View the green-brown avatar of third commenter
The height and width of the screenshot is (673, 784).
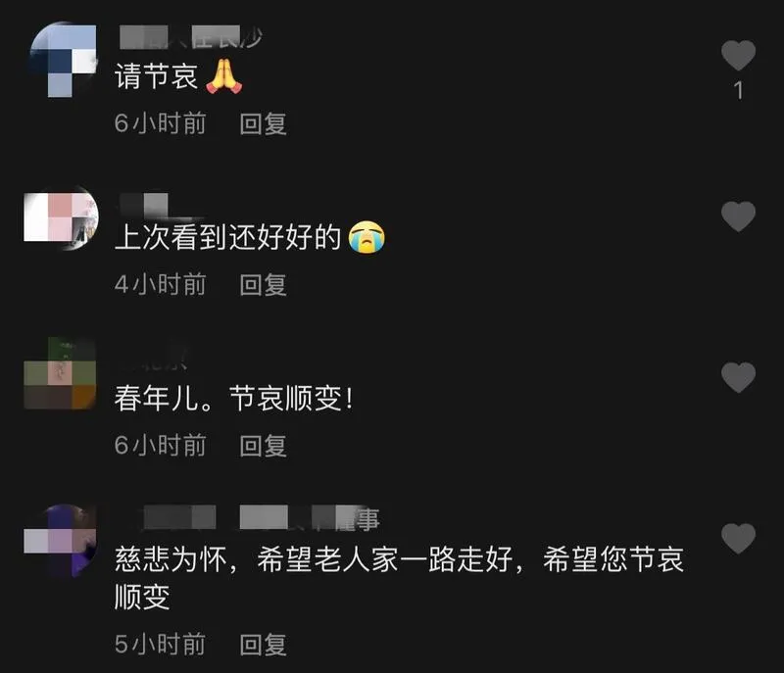coord(60,373)
